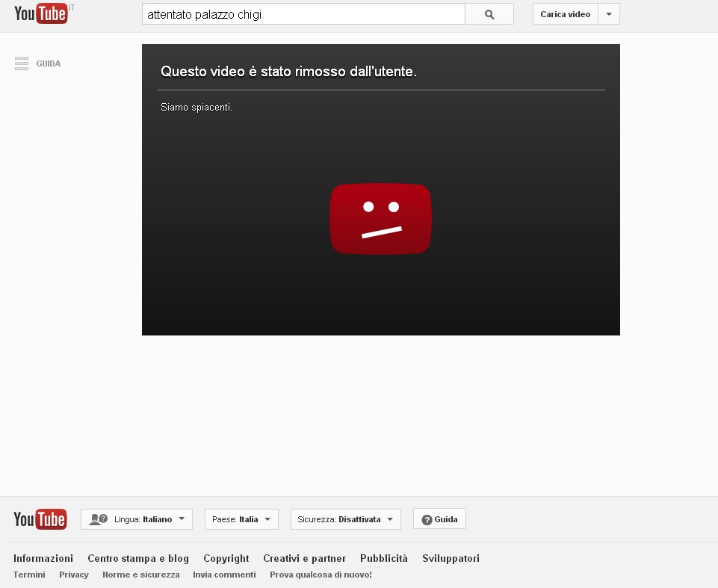Screen dimensions: 718x588
Task: Click the Carica video button
Action: coord(565,14)
